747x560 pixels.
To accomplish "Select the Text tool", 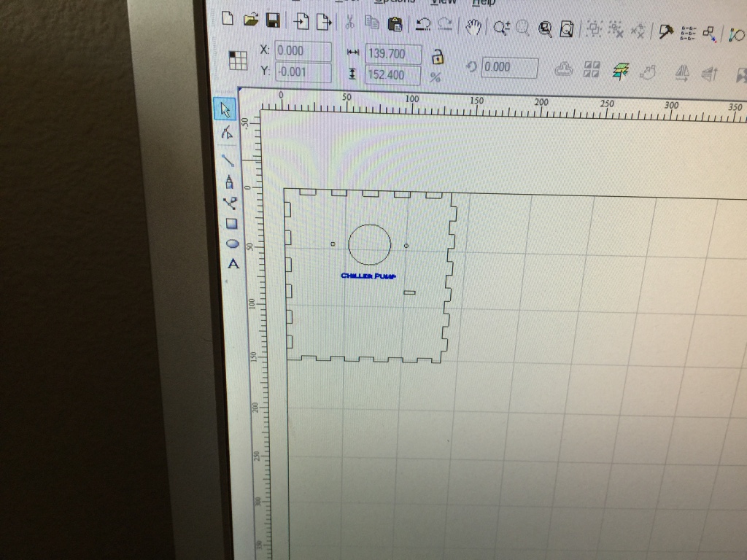I will pyautogui.click(x=233, y=264).
